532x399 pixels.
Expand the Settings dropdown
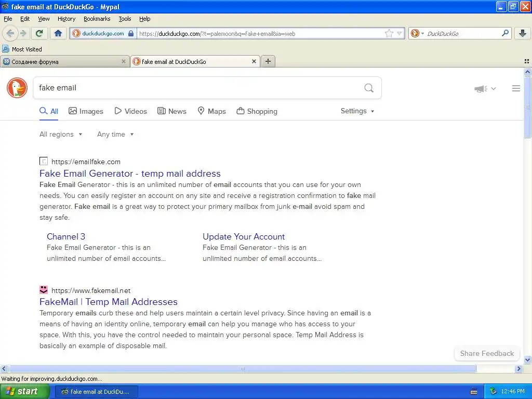point(357,111)
